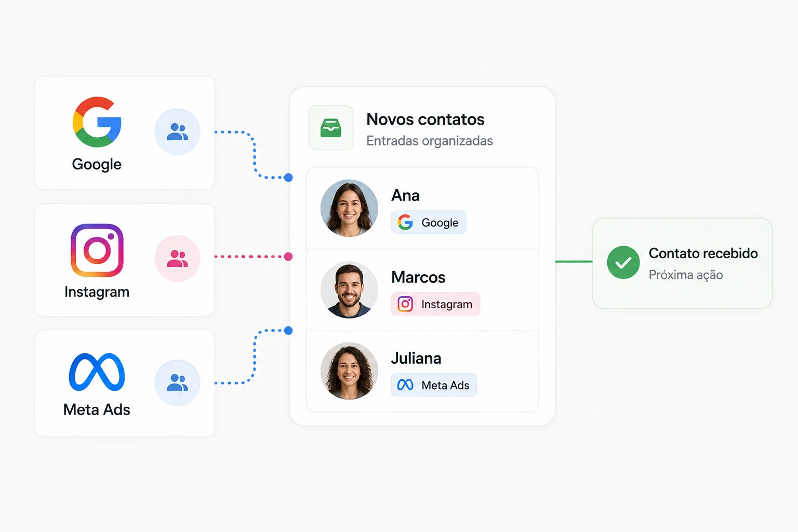
Task: Click the contact name "Juliana"
Action: (416, 358)
